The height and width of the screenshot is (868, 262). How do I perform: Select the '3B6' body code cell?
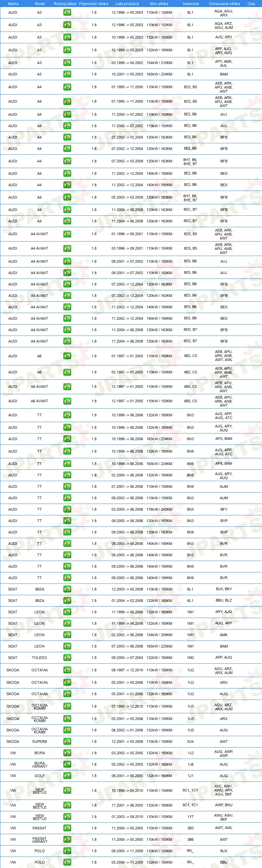(190, 840)
